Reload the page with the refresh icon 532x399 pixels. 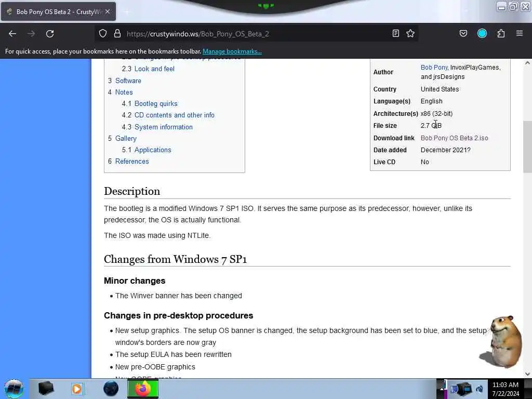[x=50, y=34]
